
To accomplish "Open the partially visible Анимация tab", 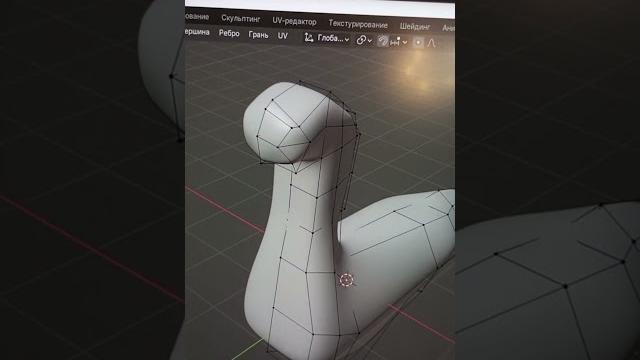I will click(448, 28).
